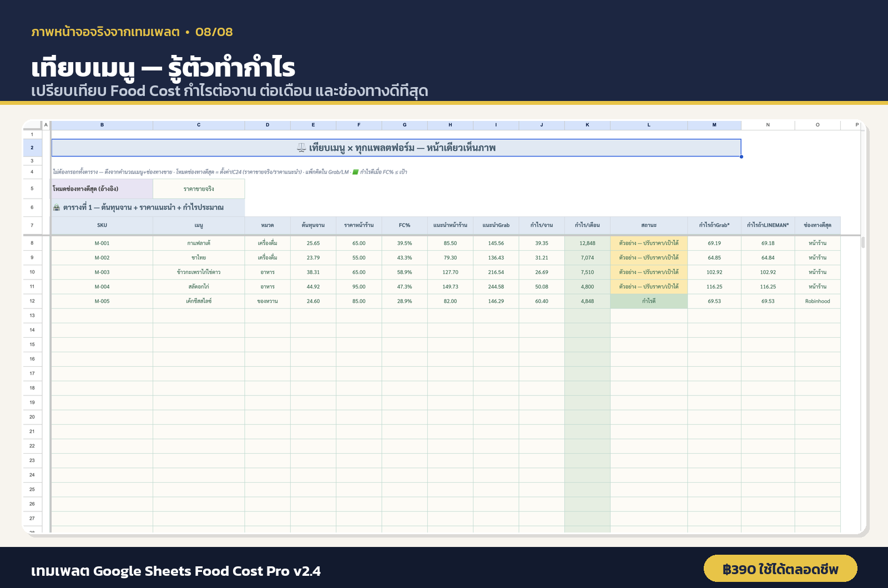This screenshot has width=888, height=588.
Task: Click the FC% value 58.9%
Action: click(405, 272)
